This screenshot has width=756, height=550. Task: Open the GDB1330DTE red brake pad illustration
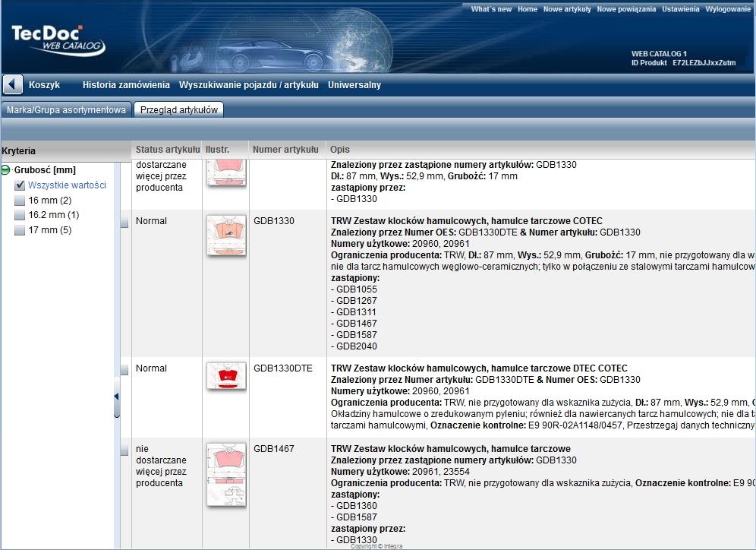[226, 376]
